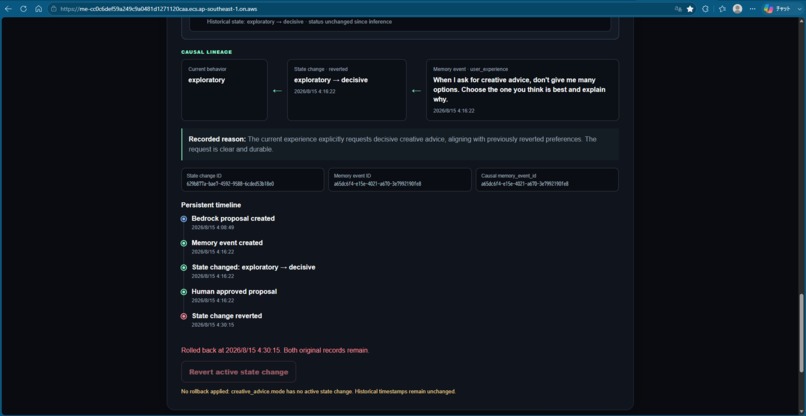Open the browser home page
This screenshot has height=416, width=806.
tap(39, 9)
